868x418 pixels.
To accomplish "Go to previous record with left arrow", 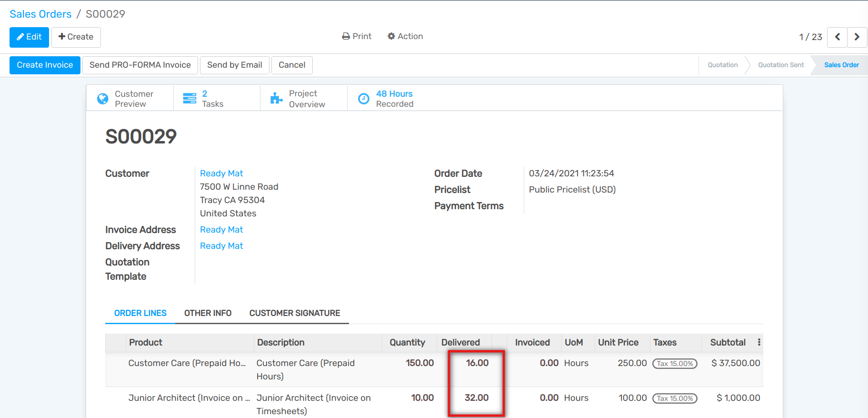I will [837, 37].
